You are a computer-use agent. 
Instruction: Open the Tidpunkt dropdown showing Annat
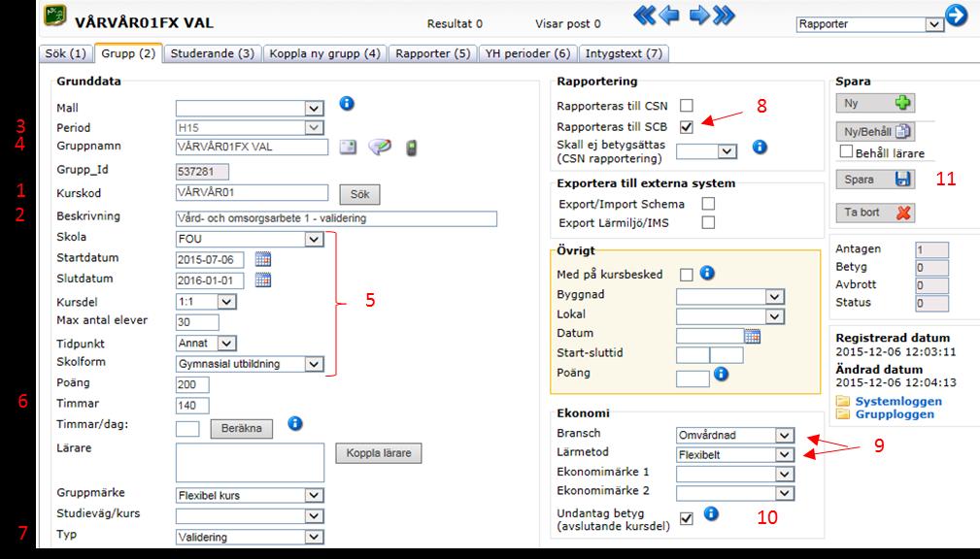point(206,343)
